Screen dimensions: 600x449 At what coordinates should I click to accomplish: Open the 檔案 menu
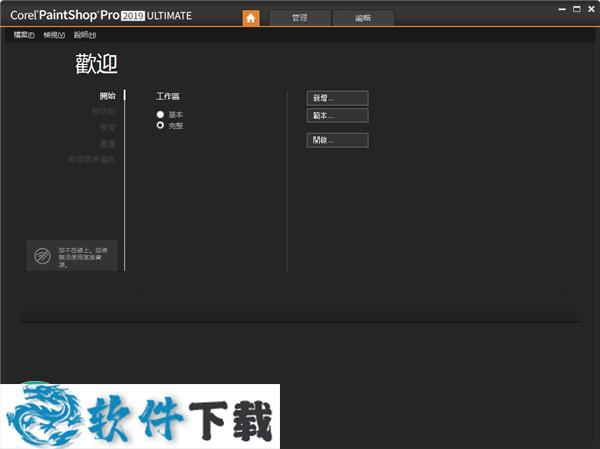[24, 35]
